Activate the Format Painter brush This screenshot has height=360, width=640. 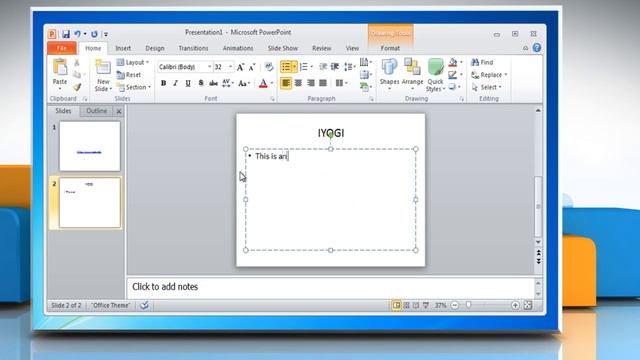(x=77, y=87)
